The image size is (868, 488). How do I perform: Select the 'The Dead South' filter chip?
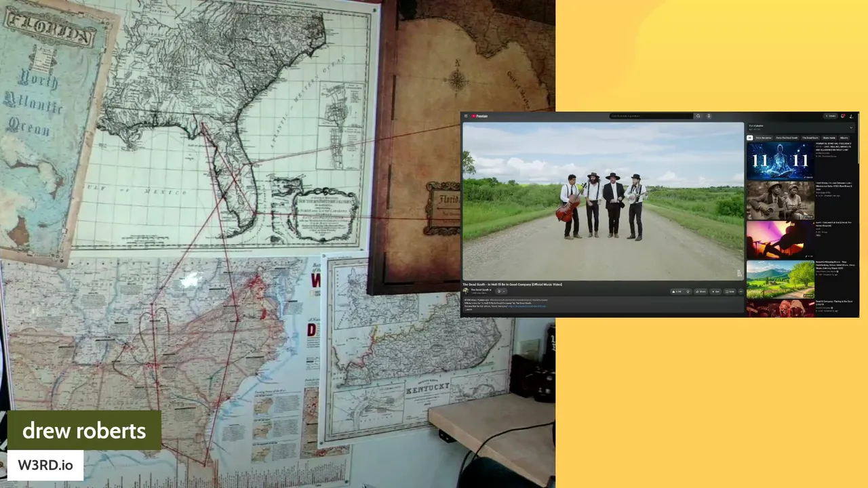tap(810, 138)
